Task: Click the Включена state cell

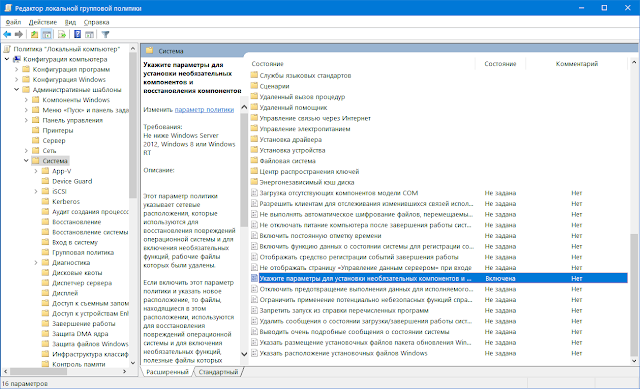Action: (x=500, y=278)
